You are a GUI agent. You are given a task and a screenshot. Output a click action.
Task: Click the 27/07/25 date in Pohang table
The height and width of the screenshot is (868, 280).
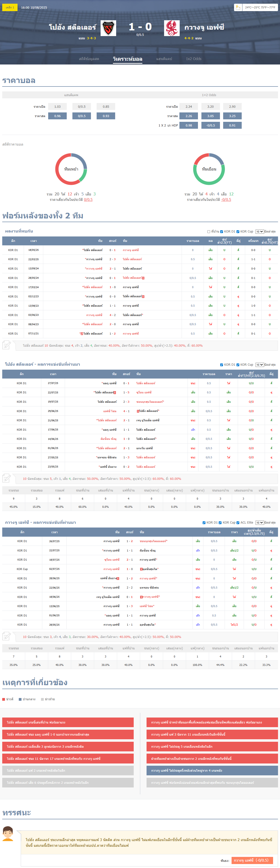[53, 383]
